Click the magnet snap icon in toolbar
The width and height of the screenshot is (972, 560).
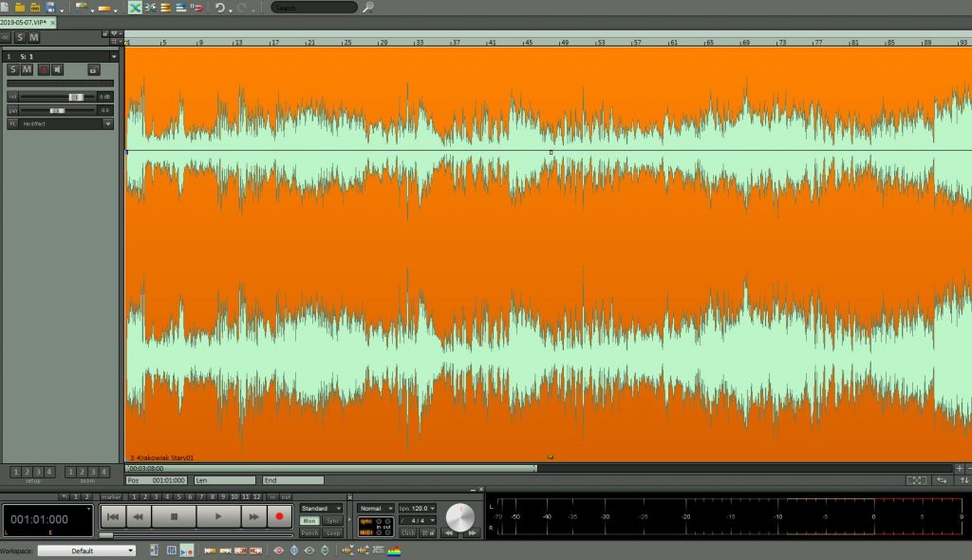[x=196, y=8]
